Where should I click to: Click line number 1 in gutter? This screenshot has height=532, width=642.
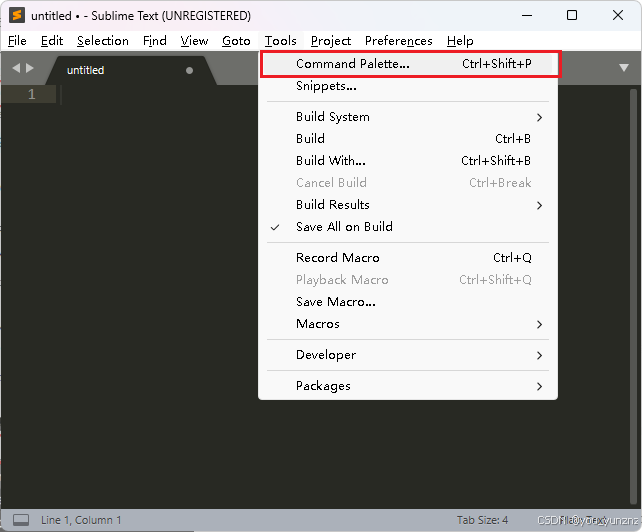click(x=32, y=95)
